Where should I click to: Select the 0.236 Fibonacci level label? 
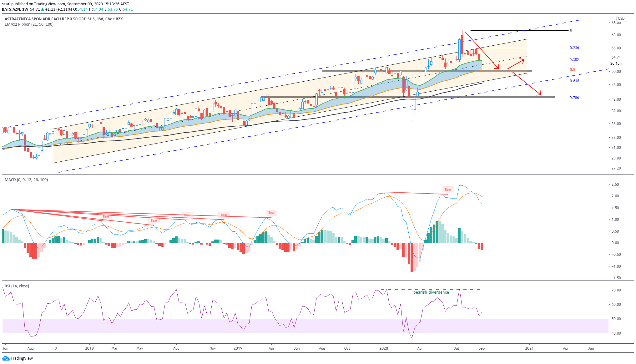574,48
